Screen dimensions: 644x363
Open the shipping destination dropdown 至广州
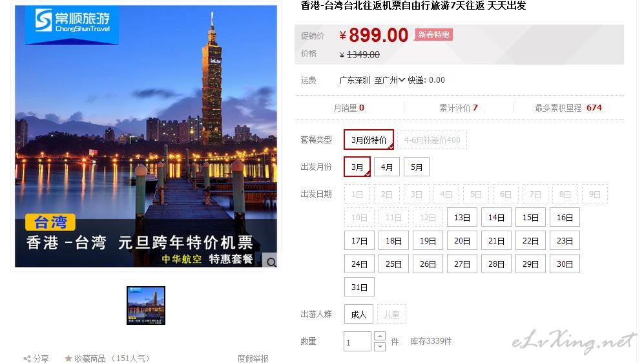(390, 80)
